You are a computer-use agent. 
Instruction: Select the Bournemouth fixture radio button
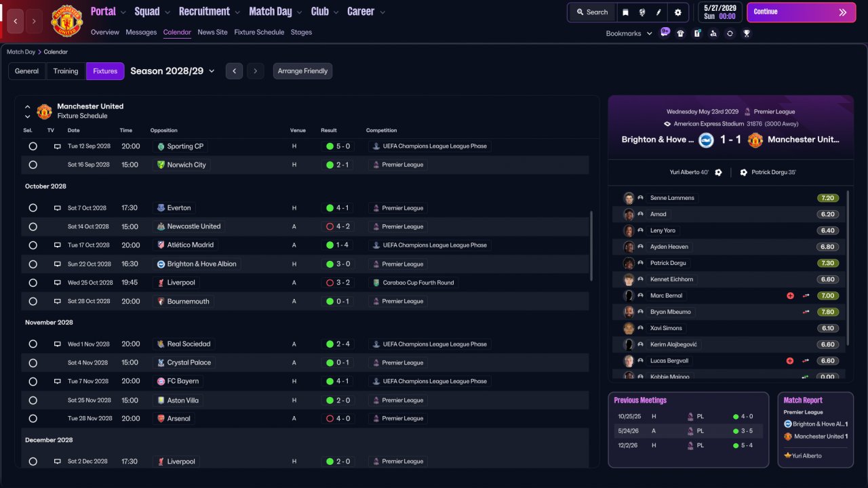pyautogui.click(x=33, y=302)
